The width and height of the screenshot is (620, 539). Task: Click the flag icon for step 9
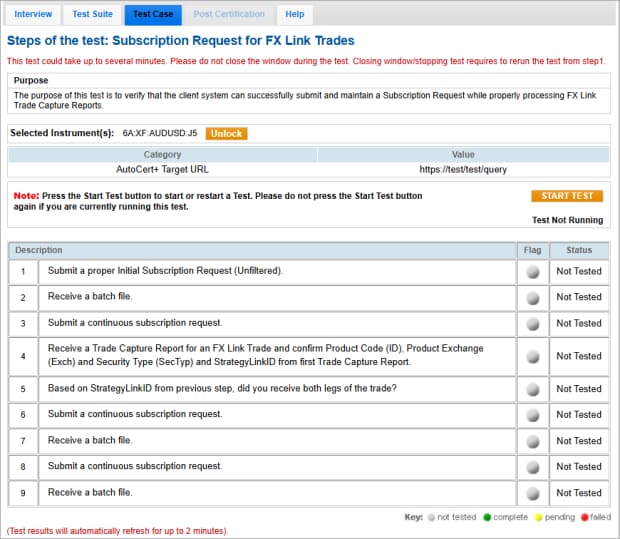coord(532,493)
